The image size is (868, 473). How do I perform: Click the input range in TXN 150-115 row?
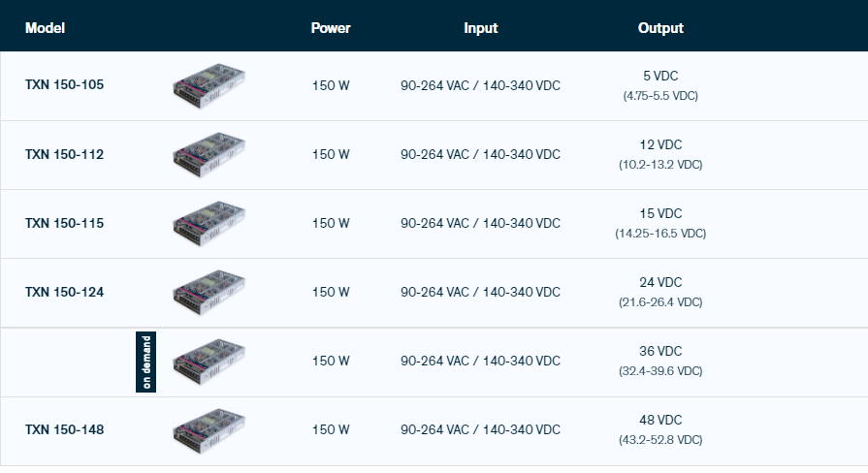(x=480, y=224)
